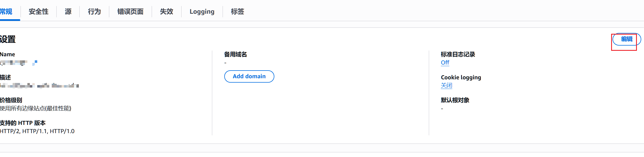Click the 标准日志记录 label
The width and height of the screenshot is (644, 157).
pos(458,54)
